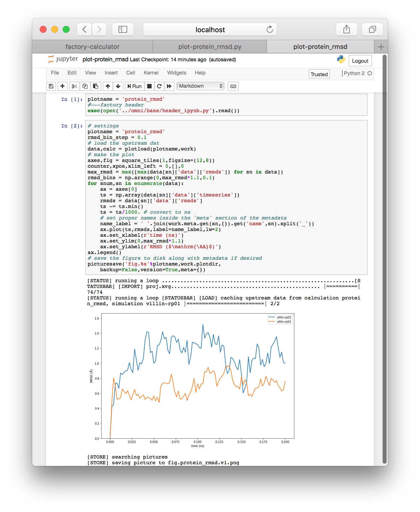The width and height of the screenshot is (420, 512).
Task: Open the Help menu
Action: tap(200, 73)
